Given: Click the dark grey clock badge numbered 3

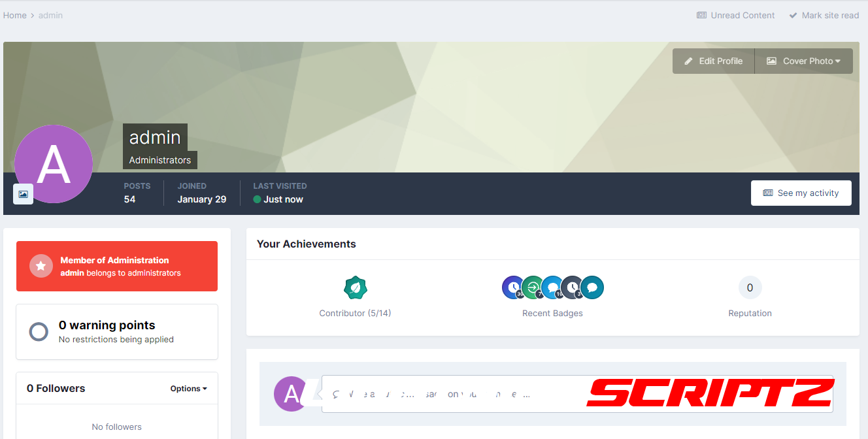Looking at the screenshot, I should [x=572, y=287].
